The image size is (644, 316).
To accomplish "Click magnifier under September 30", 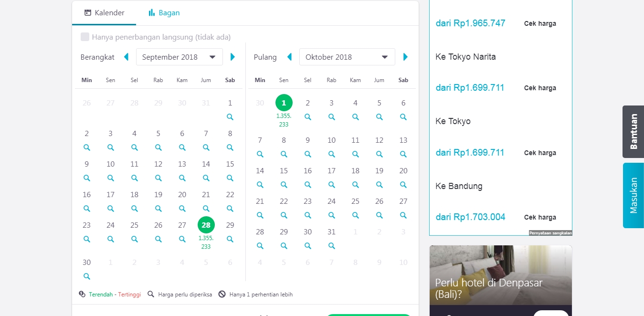I will [x=86, y=276].
